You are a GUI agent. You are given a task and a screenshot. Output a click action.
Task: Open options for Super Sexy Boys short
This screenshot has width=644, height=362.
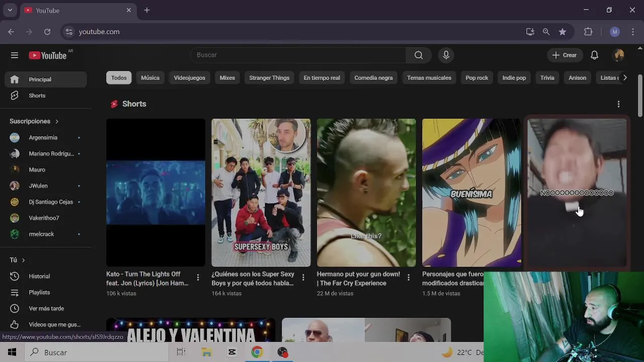point(303,278)
